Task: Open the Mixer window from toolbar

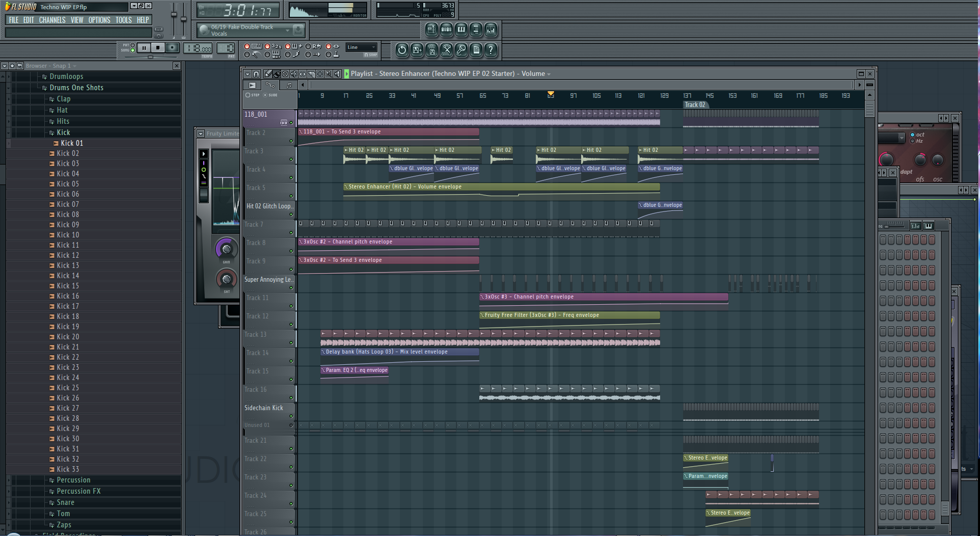Action: pos(491,30)
